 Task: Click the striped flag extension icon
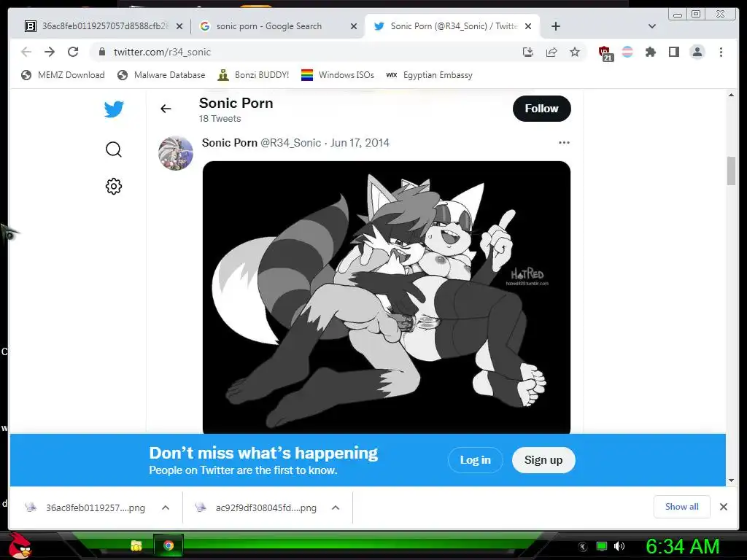[x=627, y=52]
